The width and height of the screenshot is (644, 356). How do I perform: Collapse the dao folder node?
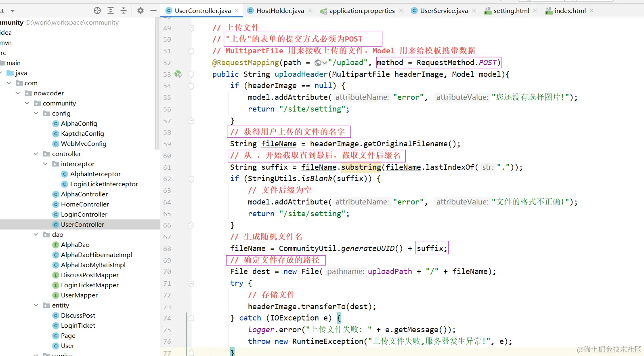point(36,234)
